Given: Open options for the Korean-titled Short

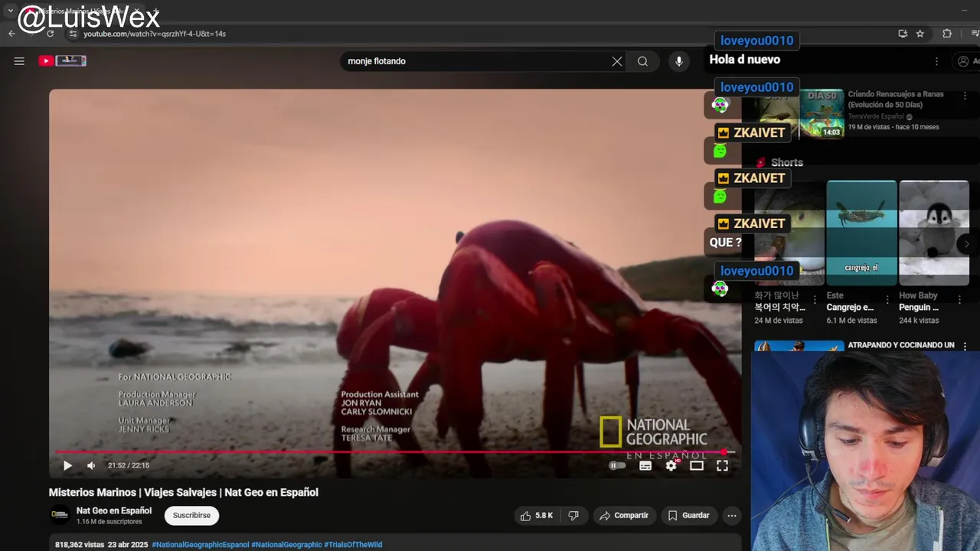Looking at the screenshot, I should tap(815, 299).
